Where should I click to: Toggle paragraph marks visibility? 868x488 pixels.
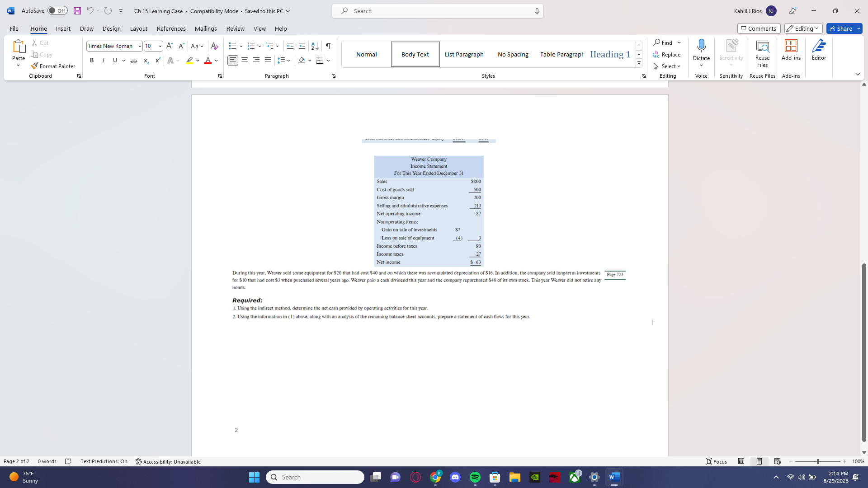tap(328, 46)
